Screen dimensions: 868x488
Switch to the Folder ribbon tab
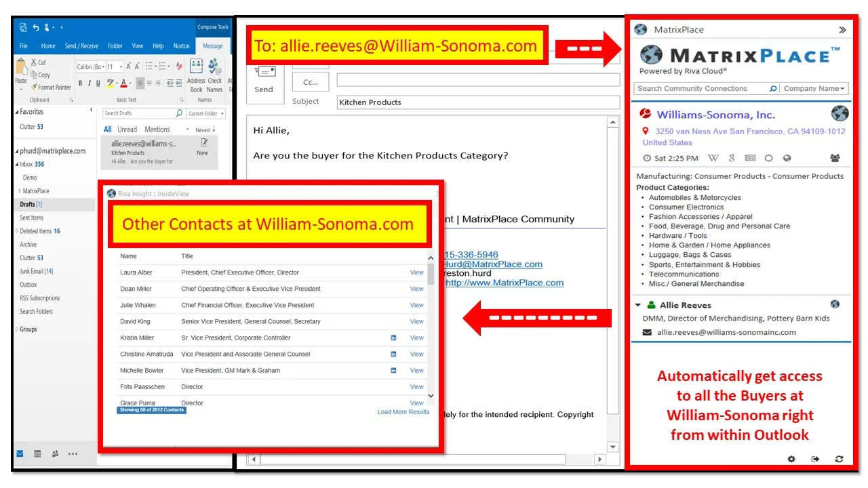tap(115, 46)
